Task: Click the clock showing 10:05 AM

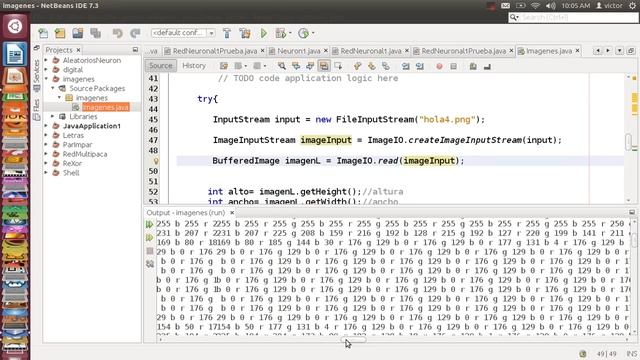Action: [576, 6]
